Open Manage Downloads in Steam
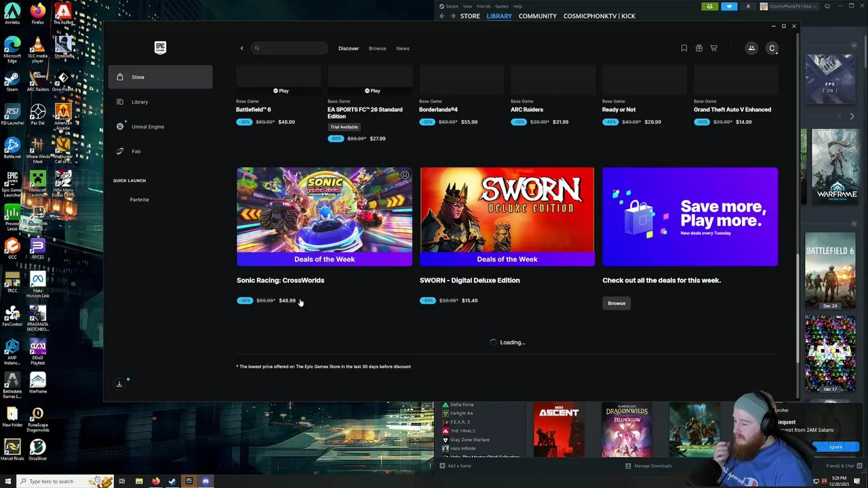The width and height of the screenshot is (868, 488). [648, 466]
